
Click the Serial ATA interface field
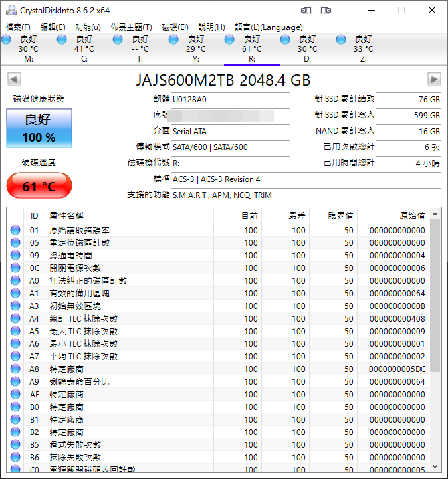point(231,132)
